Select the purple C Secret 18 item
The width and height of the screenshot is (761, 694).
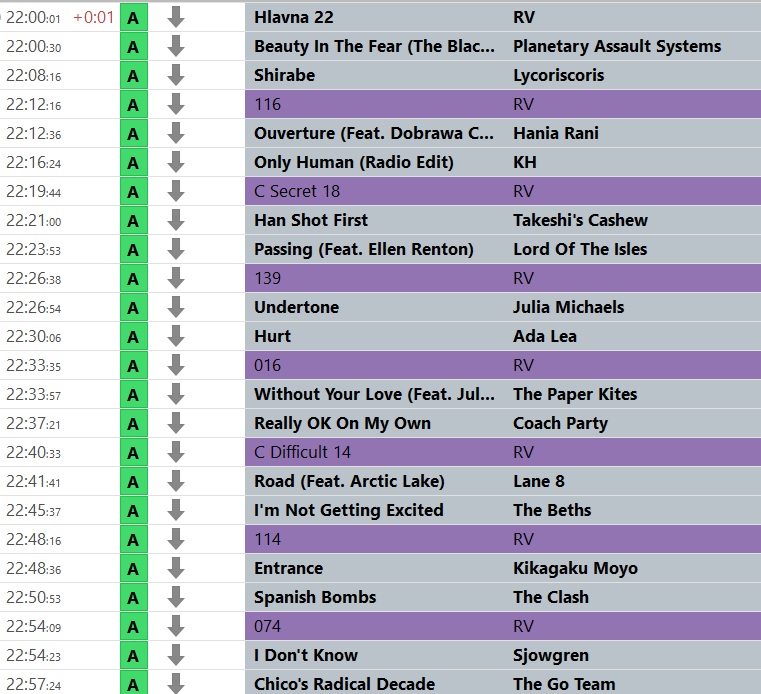click(x=503, y=191)
